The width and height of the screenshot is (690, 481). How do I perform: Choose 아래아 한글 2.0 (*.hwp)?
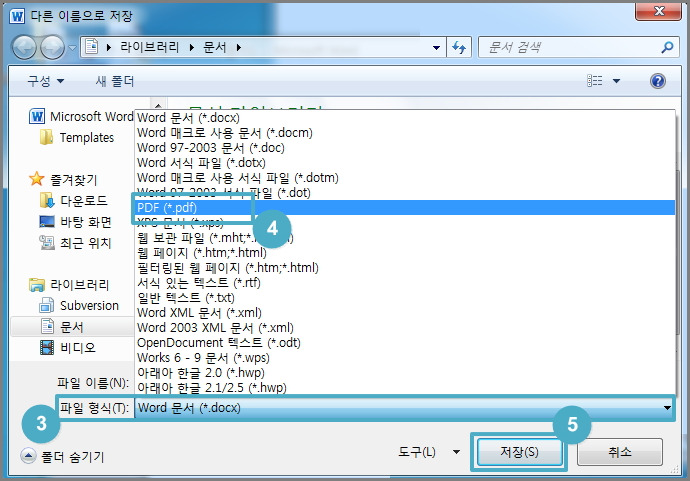point(404,372)
